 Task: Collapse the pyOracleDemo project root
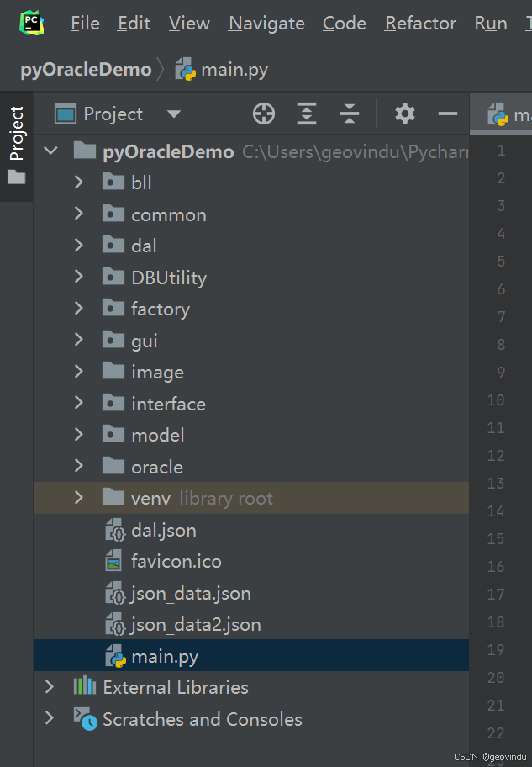(50, 151)
